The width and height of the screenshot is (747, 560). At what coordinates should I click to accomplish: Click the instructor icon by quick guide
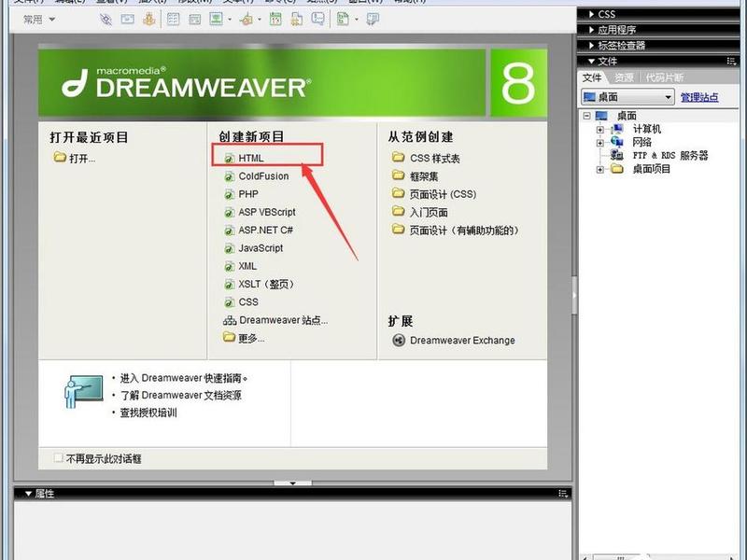click(x=84, y=391)
